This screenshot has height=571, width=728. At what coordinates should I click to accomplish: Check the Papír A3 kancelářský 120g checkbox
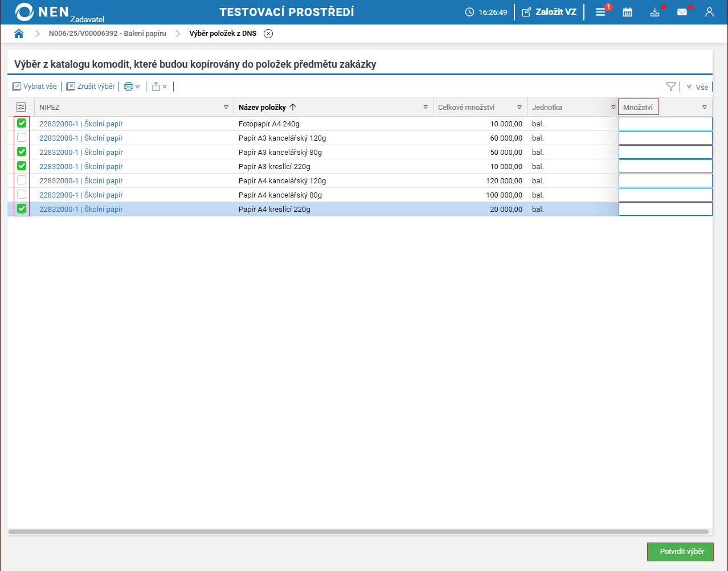tap(22, 138)
